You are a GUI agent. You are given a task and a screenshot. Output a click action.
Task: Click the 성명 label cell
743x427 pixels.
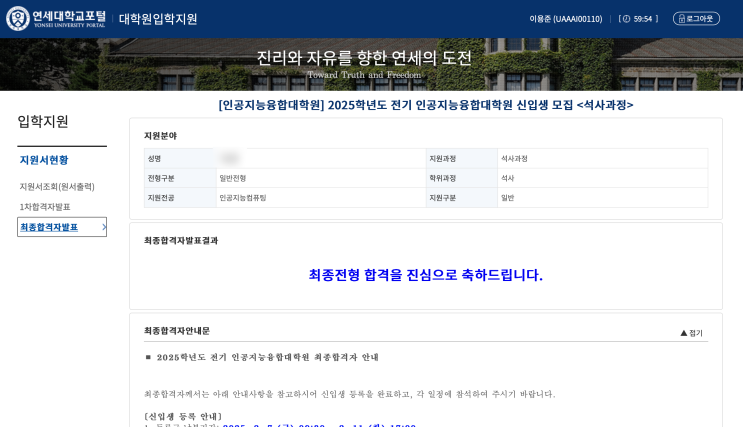pyautogui.click(x=180, y=158)
